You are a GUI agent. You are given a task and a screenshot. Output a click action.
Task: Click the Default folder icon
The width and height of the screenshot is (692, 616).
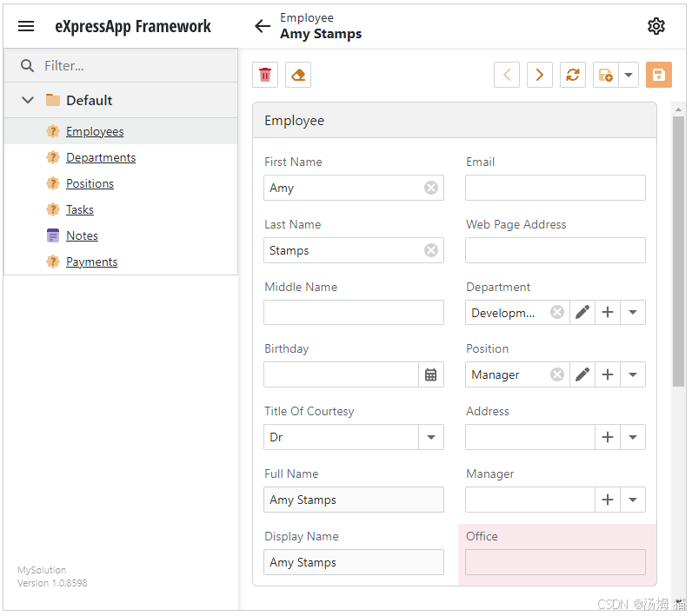tap(53, 100)
